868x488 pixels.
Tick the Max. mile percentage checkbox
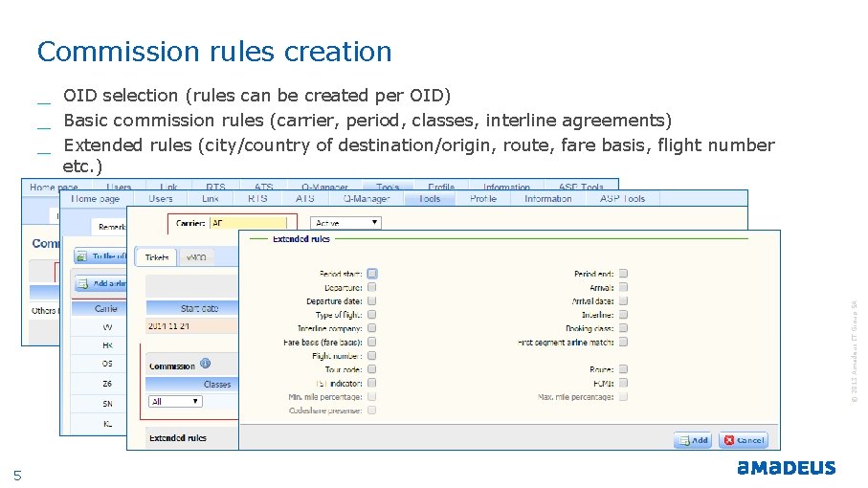[x=623, y=397]
